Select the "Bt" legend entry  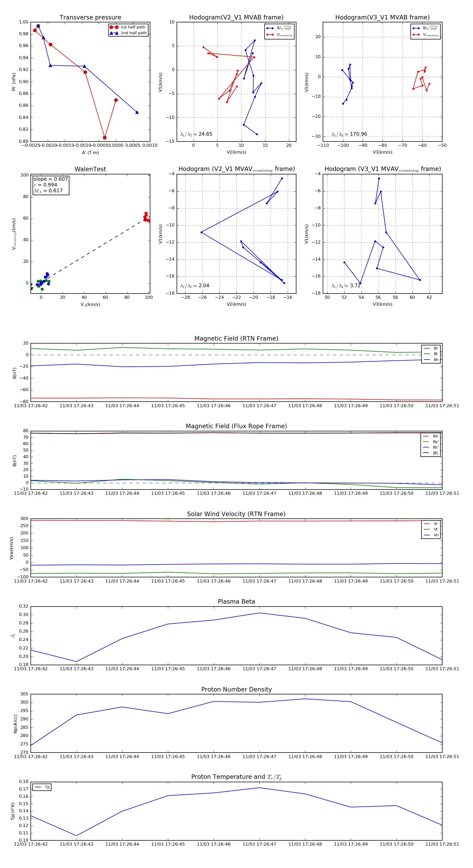431,354
